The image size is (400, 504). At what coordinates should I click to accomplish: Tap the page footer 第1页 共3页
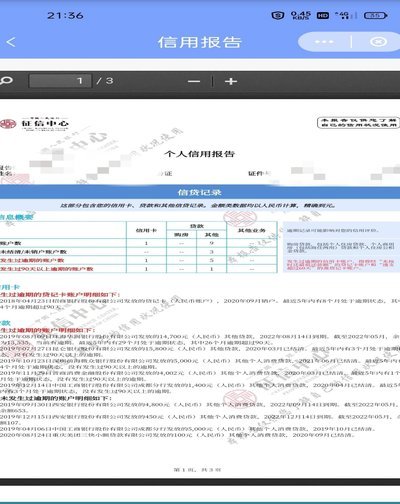197,470
